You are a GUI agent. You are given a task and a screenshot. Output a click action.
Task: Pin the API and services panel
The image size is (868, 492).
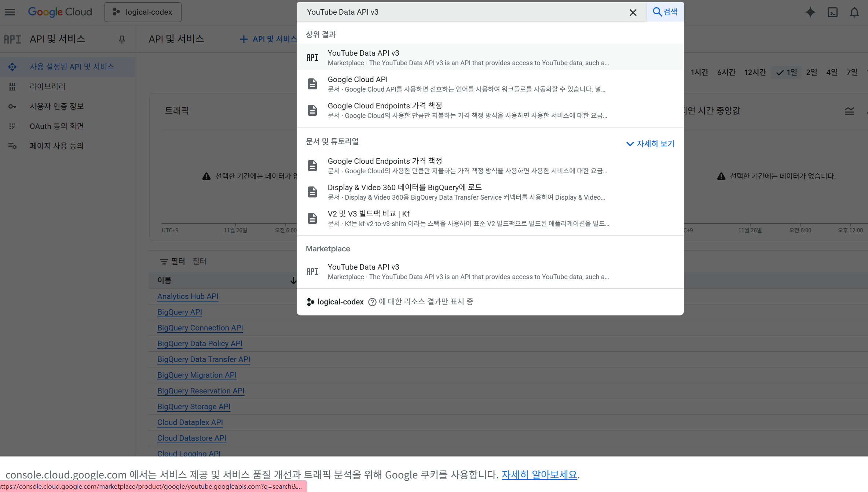point(122,39)
